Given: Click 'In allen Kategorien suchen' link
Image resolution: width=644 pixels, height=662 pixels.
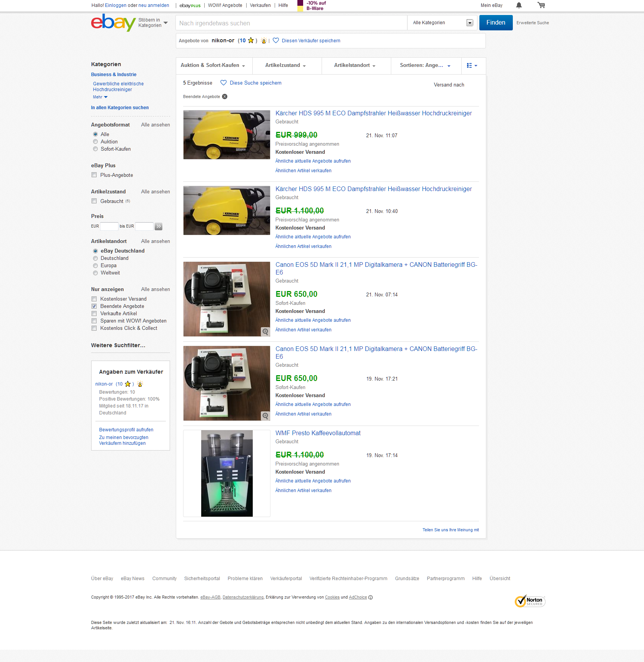Looking at the screenshot, I should 120,108.
